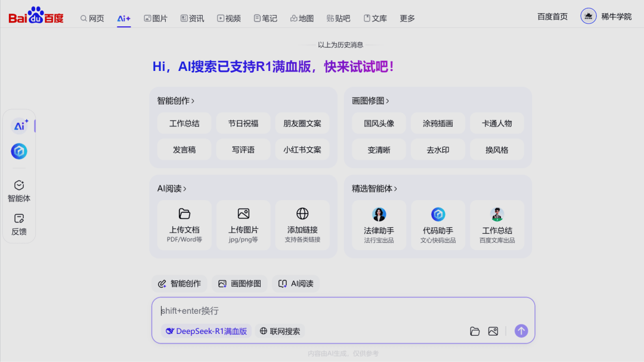The image size is (644, 362).
Task: Expand the AI阅读 section header
Action: (172, 188)
